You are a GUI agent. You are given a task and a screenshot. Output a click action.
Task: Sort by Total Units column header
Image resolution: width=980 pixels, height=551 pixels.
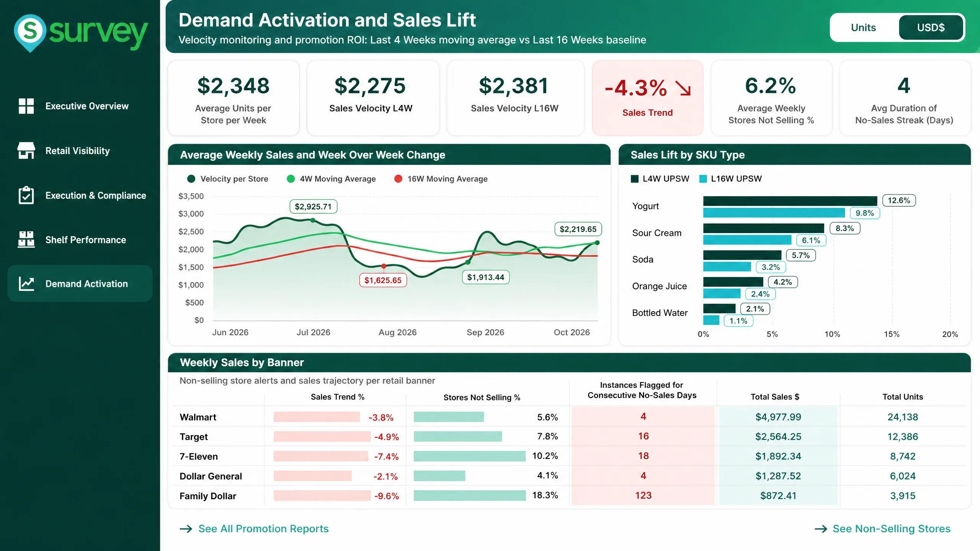coord(903,397)
